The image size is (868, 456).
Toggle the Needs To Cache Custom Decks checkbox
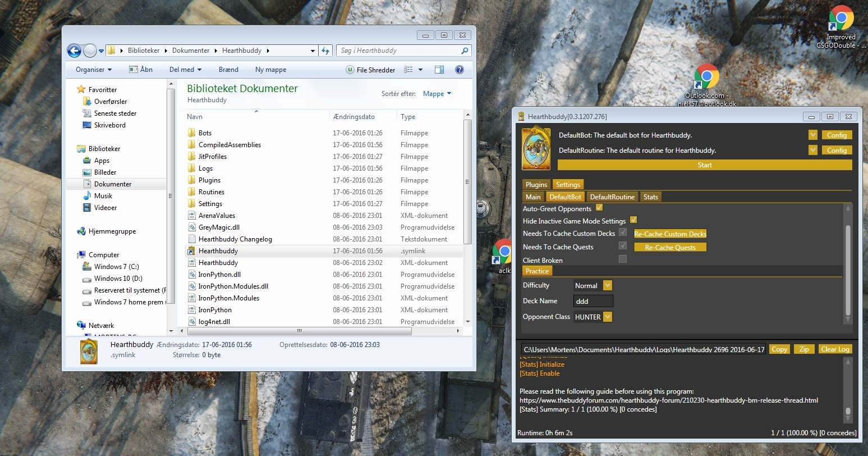(x=623, y=232)
